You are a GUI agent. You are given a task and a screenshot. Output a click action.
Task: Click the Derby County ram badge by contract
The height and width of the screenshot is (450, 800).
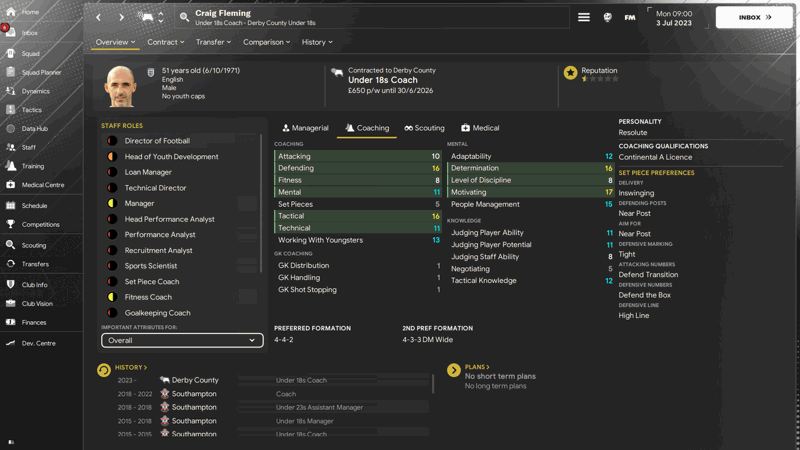pyautogui.click(x=337, y=72)
